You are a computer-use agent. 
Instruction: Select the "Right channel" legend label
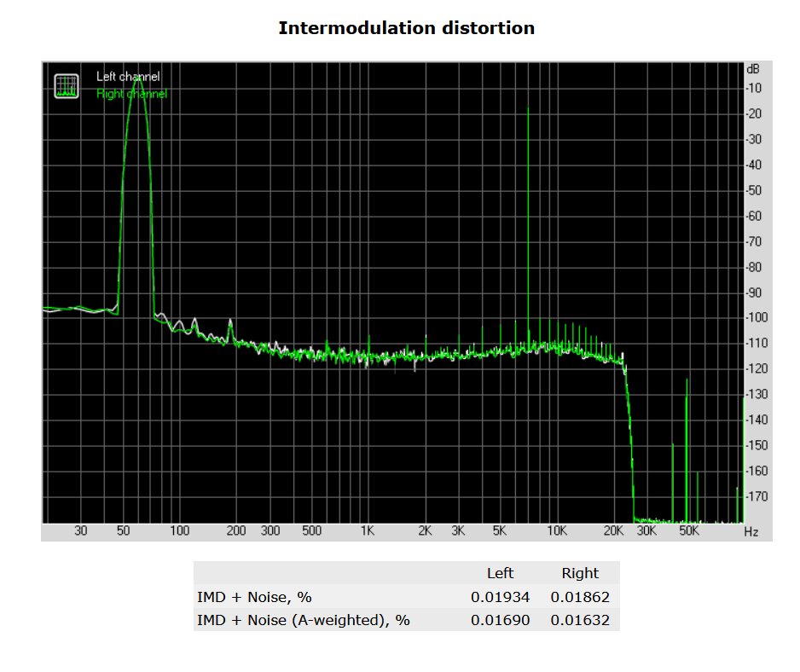click(131, 94)
